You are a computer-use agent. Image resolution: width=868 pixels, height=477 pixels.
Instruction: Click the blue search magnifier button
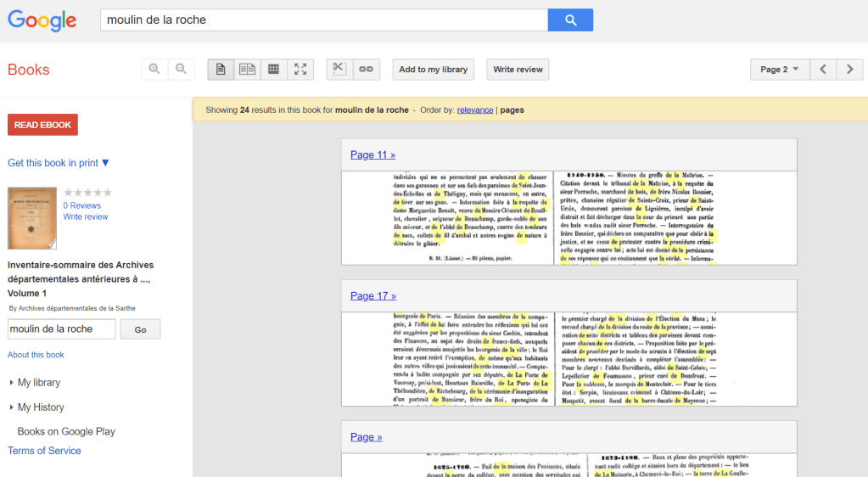[x=569, y=20]
